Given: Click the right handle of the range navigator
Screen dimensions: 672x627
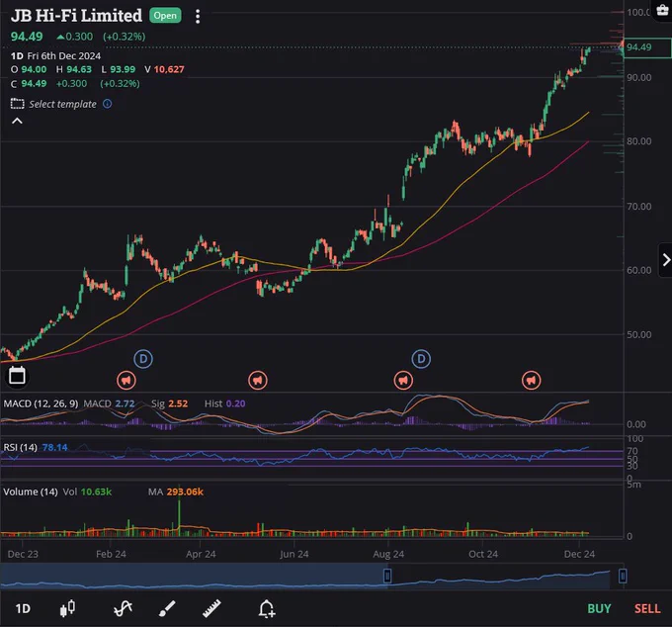Looking at the screenshot, I should click(623, 576).
